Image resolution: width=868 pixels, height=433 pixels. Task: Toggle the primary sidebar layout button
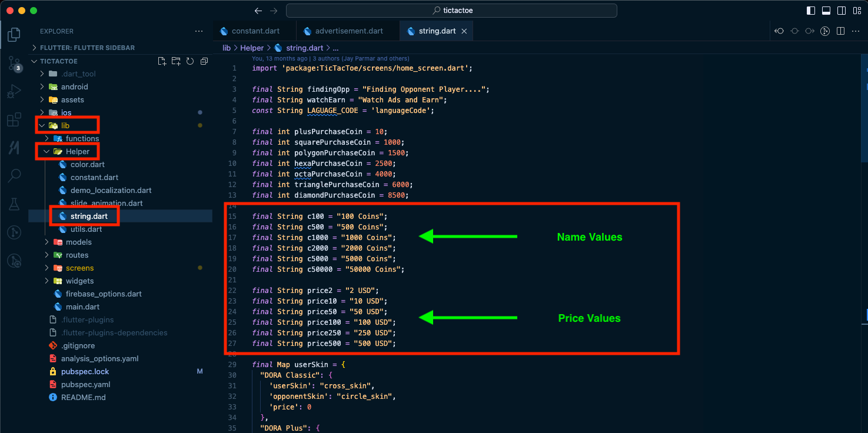point(811,11)
